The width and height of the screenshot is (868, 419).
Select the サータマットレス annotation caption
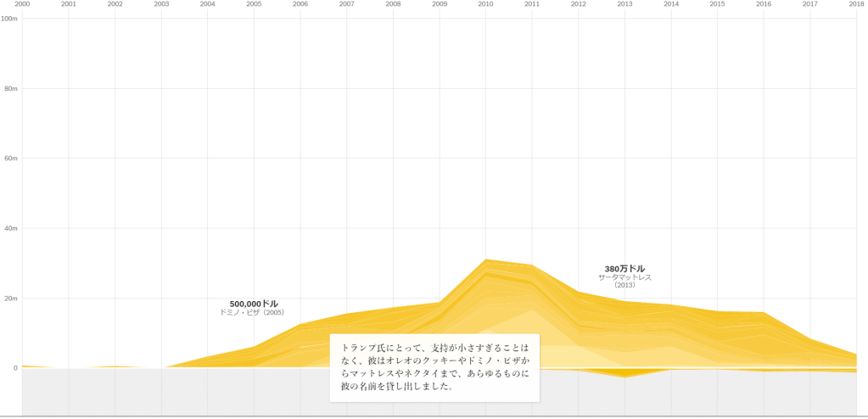click(x=624, y=277)
